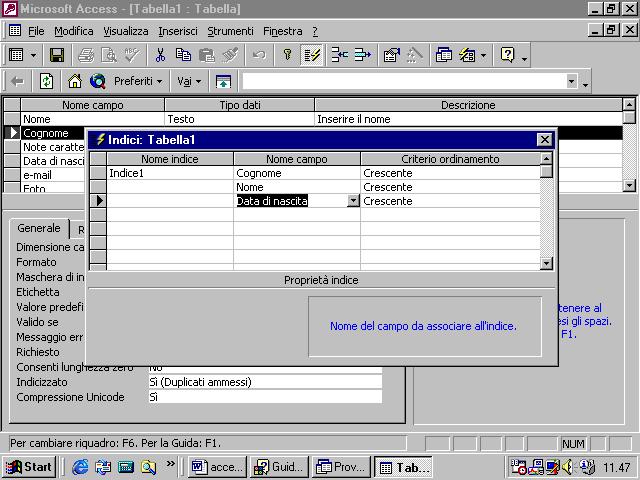This screenshot has height=480, width=640.
Task: Open the Preferiti dropdown
Action: pos(138,81)
